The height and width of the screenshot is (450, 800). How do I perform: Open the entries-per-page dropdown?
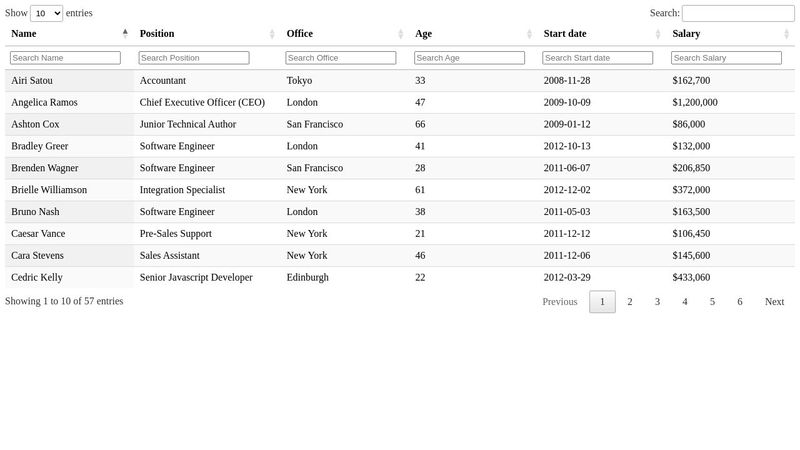46,13
